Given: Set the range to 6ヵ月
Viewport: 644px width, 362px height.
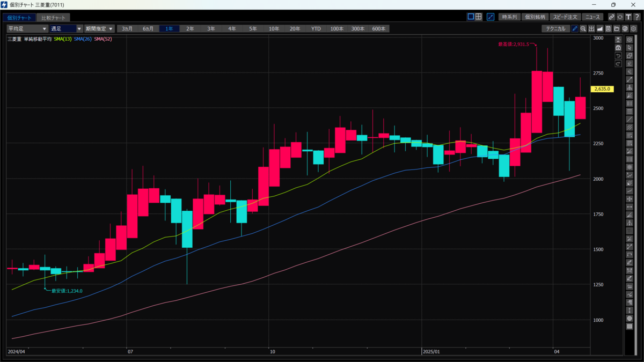Looking at the screenshot, I should (x=148, y=28).
